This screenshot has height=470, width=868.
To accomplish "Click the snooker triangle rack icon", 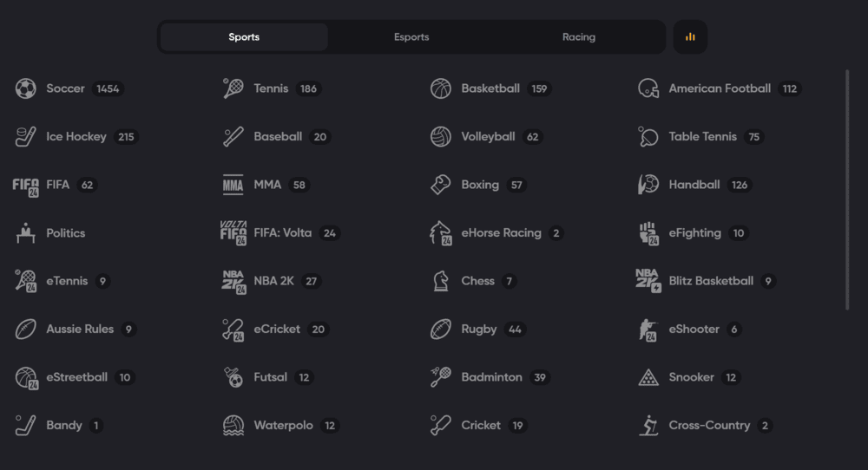I will [648, 377].
